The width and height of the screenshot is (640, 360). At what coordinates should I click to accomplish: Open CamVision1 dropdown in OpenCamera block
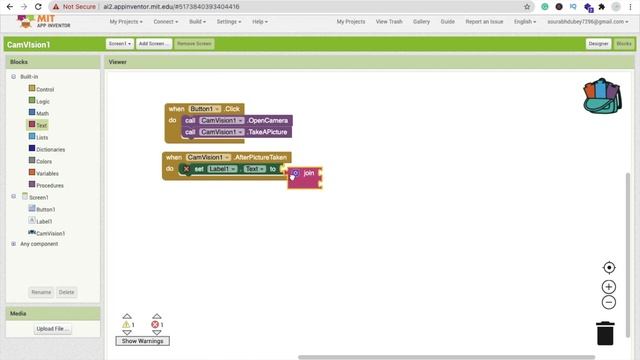tap(222, 120)
